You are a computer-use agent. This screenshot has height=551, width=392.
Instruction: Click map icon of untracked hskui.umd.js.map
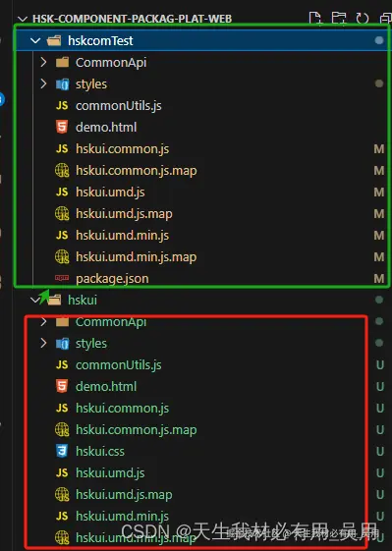tap(62, 495)
